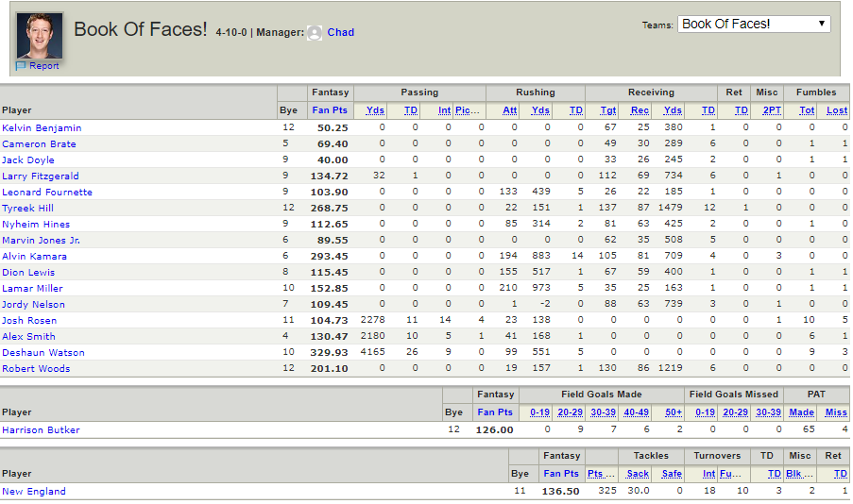Viewport: 853px width, 504px height.
Task: Click the Book Of Faces team photo
Action: point(40,36)
